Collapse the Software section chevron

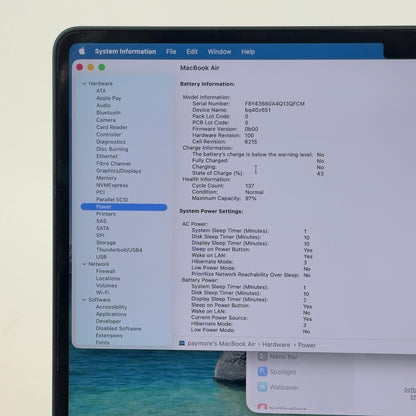pos(84,300)
